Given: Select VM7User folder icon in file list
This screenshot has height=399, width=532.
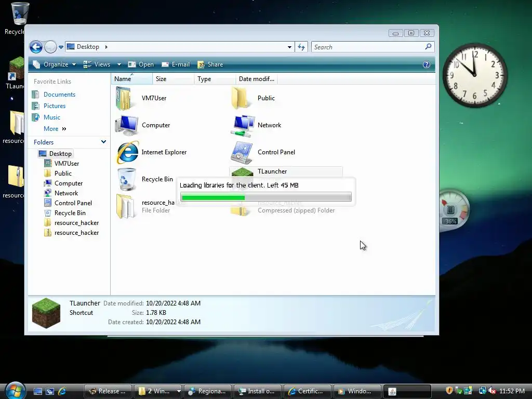Looking at the screenshot, I should coord(124,98).
